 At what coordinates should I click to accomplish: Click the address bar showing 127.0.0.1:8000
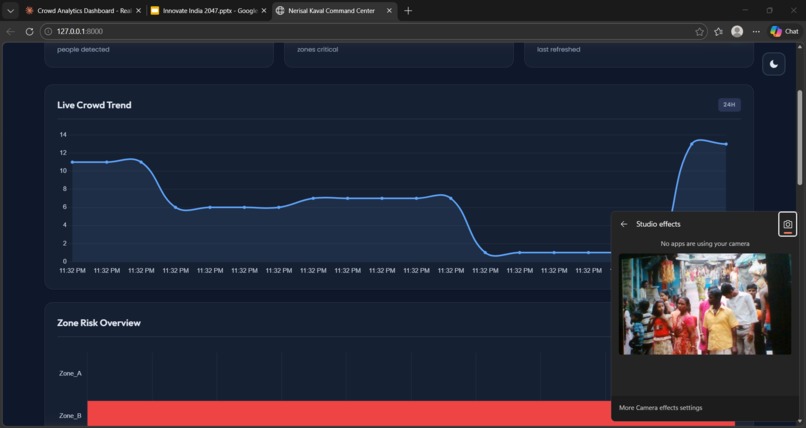375,31
